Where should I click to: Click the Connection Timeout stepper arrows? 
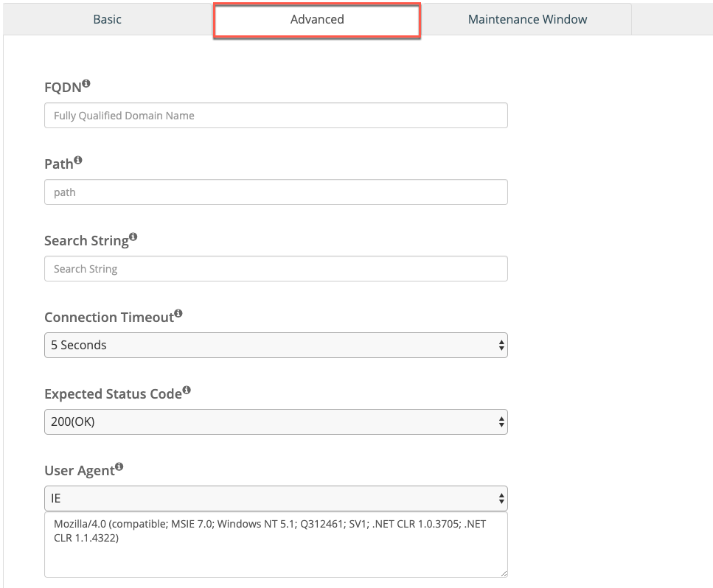tap(501, 346)
